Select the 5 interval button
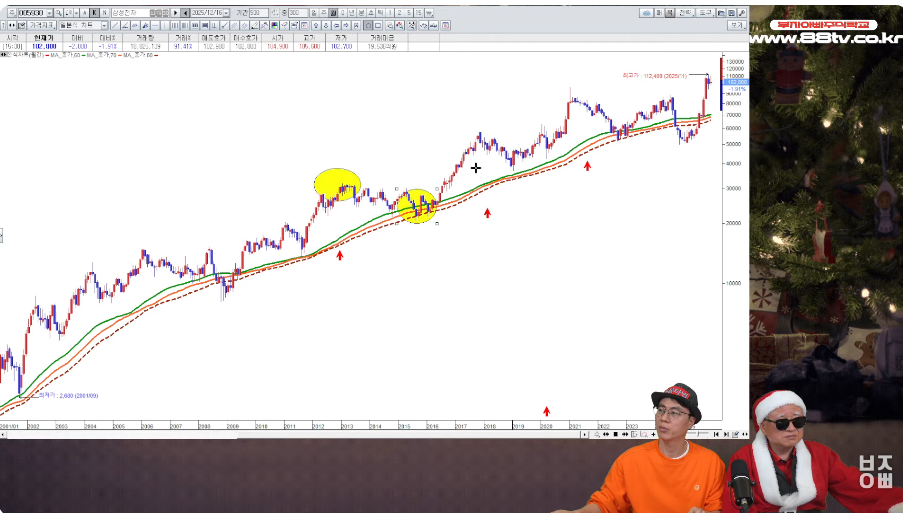This screenshot has width=903, height=513. point(409,13)
